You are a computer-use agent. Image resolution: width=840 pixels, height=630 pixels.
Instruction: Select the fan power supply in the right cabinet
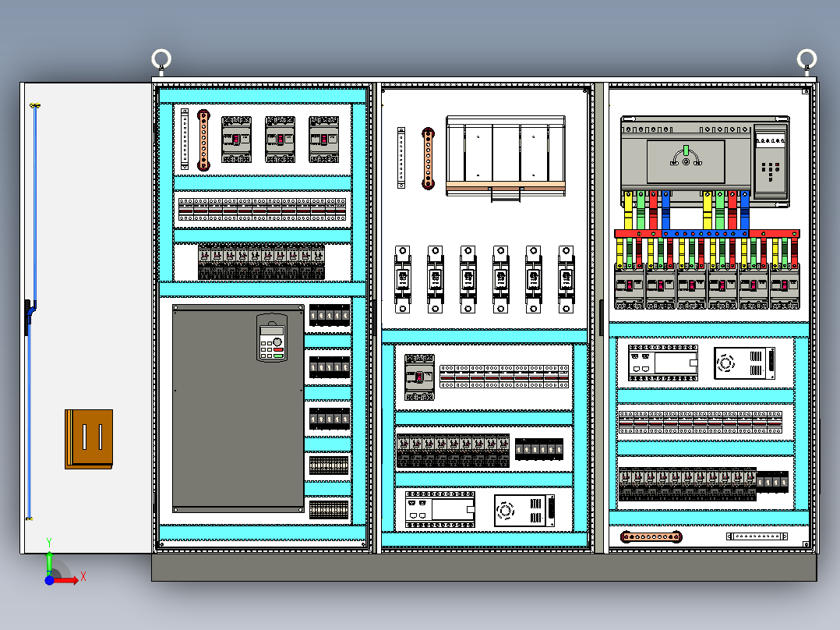point(745,363)
